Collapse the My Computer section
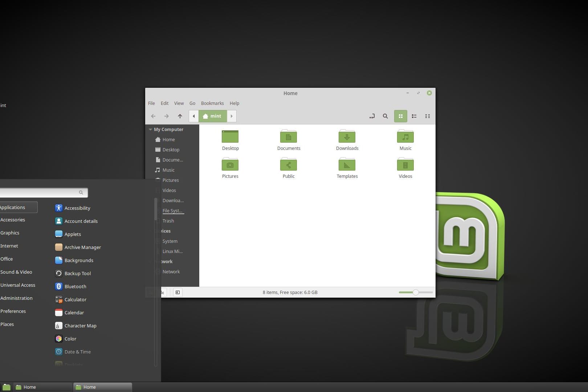Image resolution: width=588 pixels, height=392 pixels. 150,129
